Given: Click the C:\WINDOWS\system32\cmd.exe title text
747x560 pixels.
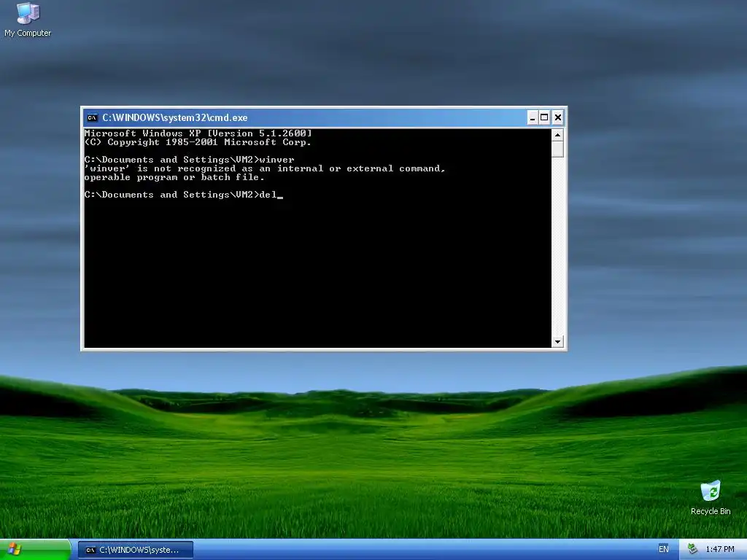Looking at the screenshot, I should pos(175,117).
